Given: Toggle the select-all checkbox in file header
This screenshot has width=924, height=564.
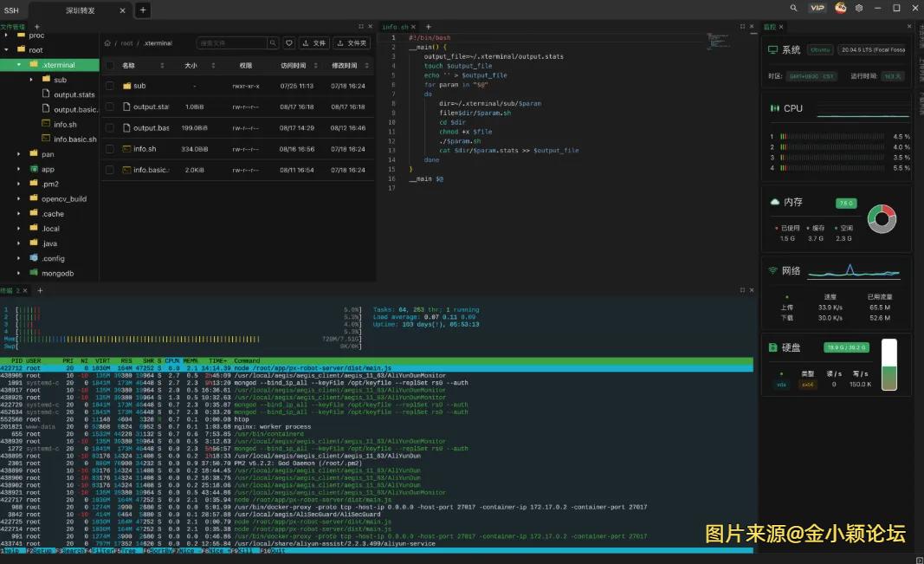Looking at the screenshot, I should [x=110, y=65].
